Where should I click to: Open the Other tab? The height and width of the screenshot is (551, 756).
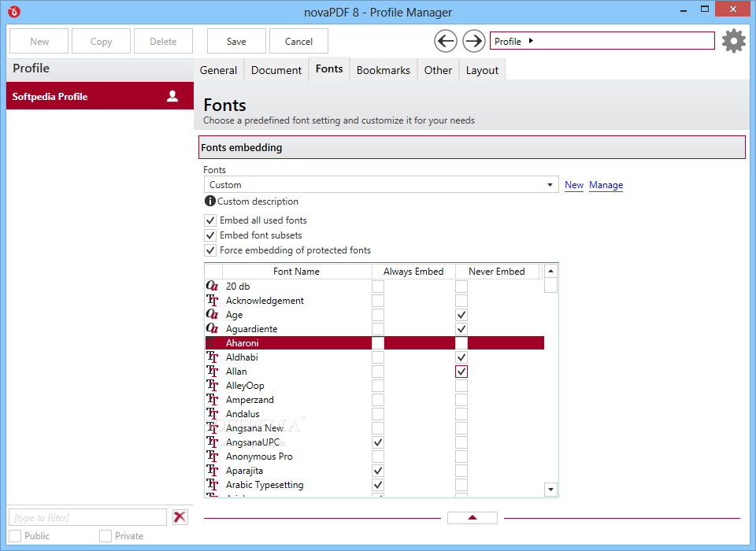[x=438, y=70]
